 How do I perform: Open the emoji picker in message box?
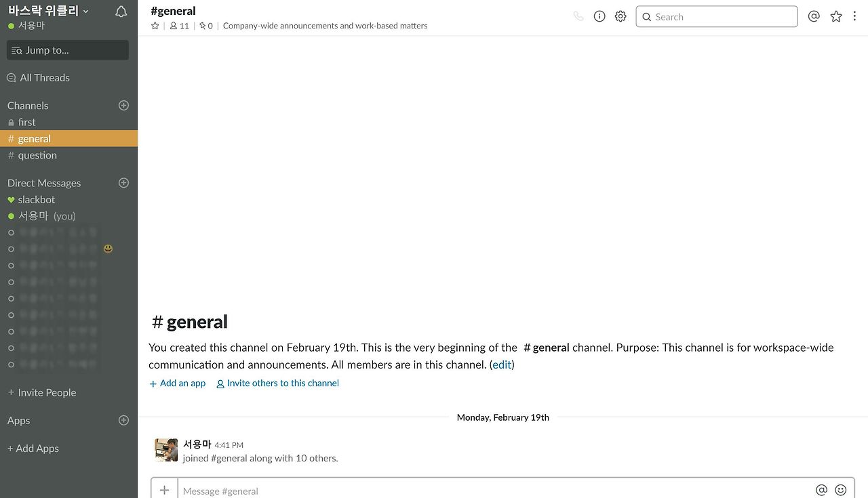coord(841,490)
